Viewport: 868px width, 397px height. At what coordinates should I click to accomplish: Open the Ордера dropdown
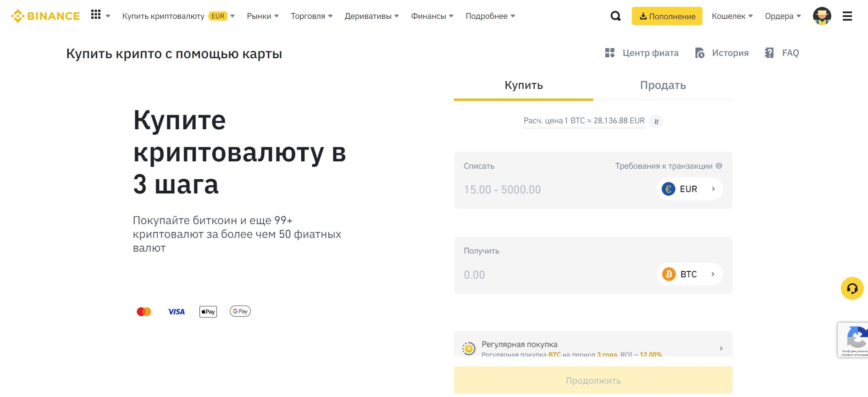click(783, 16)
